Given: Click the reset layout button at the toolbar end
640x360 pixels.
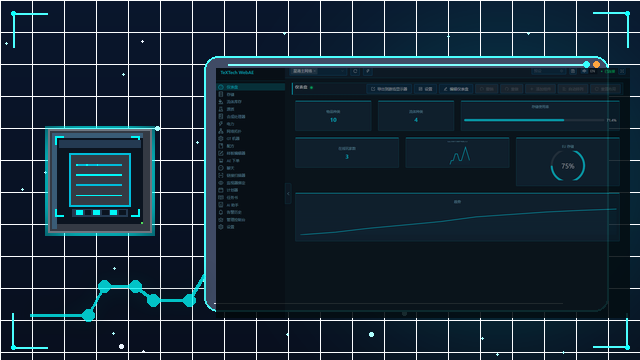Looking at the screenshot, I should (605, 89).
